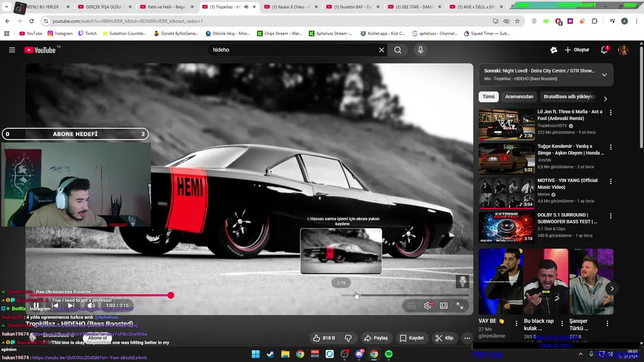
Task: Enter fullscreen mode
Action: tap(460, 305)
